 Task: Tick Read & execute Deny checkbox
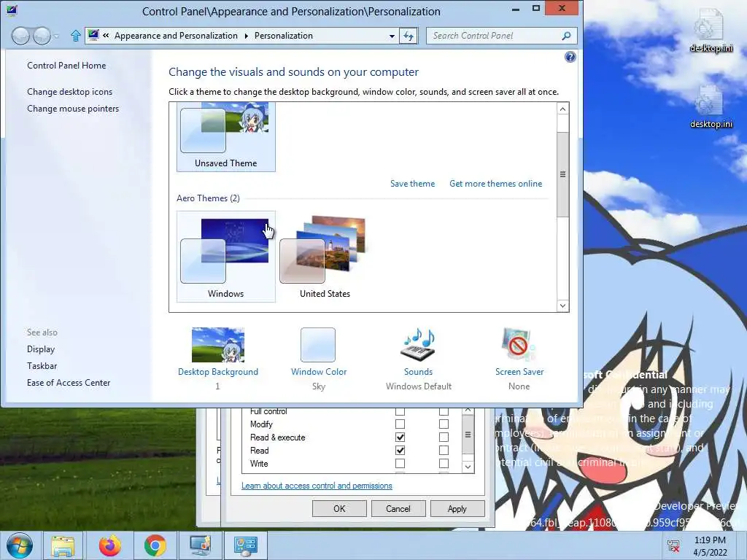point(444,437)
